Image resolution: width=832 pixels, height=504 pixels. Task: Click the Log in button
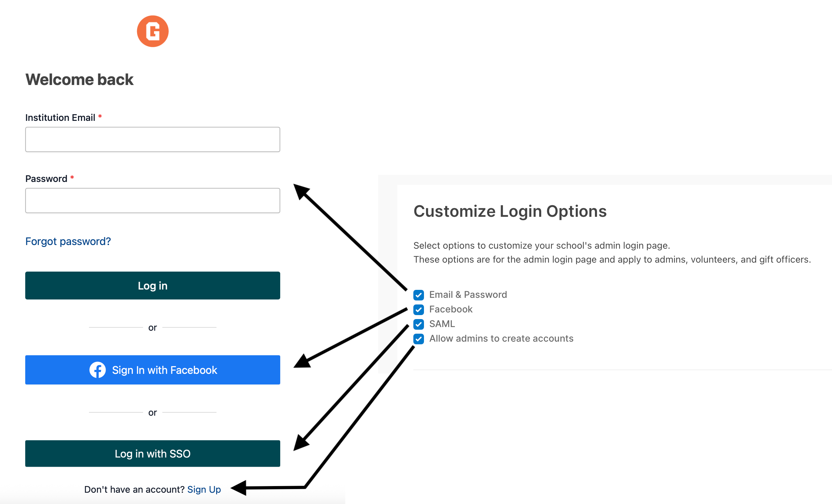[153, 286]
